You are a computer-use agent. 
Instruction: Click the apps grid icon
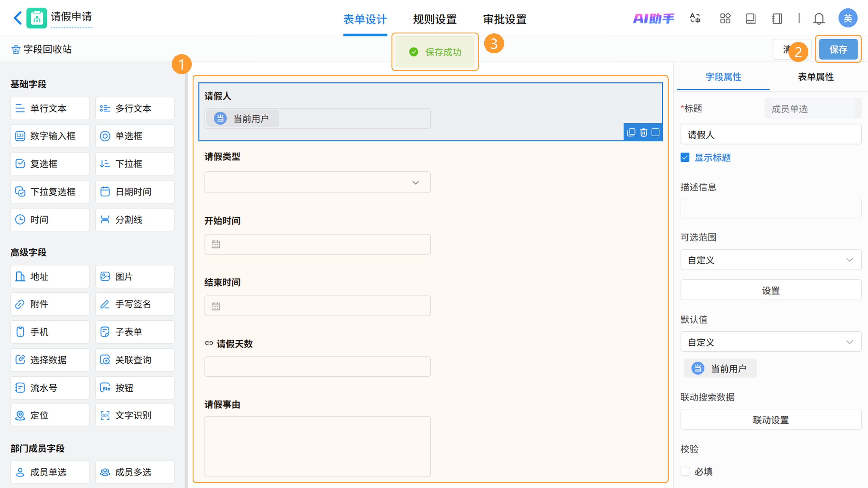(x=725, y=19)
